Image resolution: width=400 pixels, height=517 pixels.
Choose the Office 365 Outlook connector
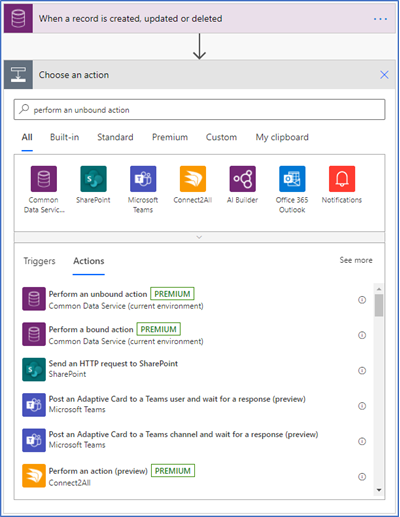[292, 179]
